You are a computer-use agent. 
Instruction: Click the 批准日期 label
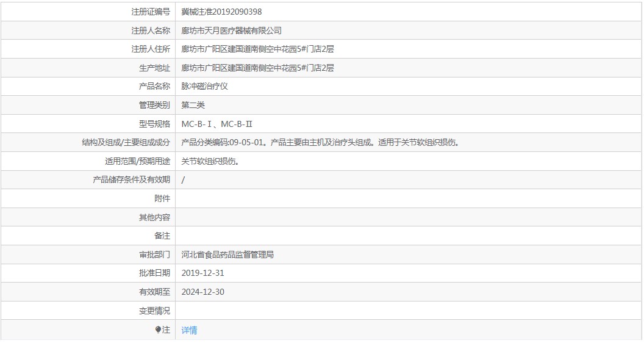coord(154,273)
